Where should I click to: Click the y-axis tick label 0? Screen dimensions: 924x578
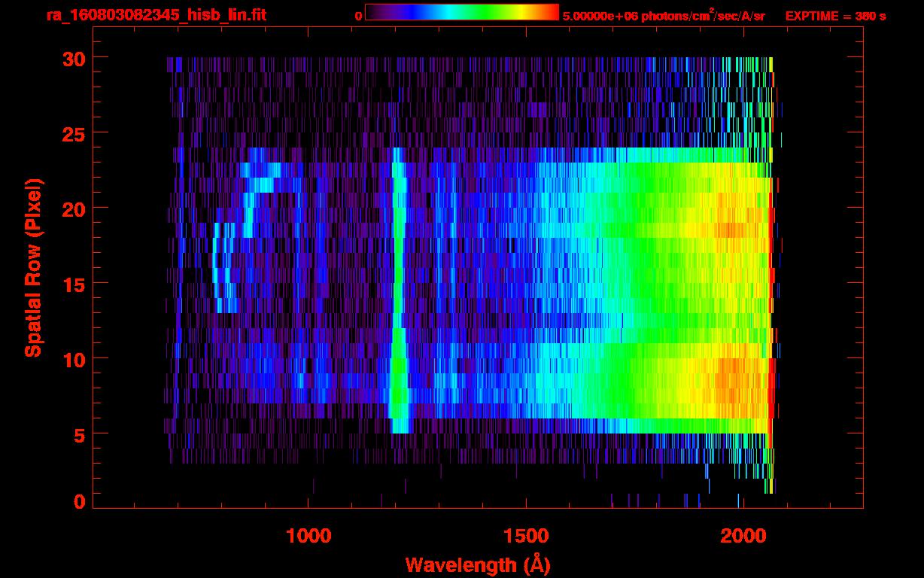80,501
